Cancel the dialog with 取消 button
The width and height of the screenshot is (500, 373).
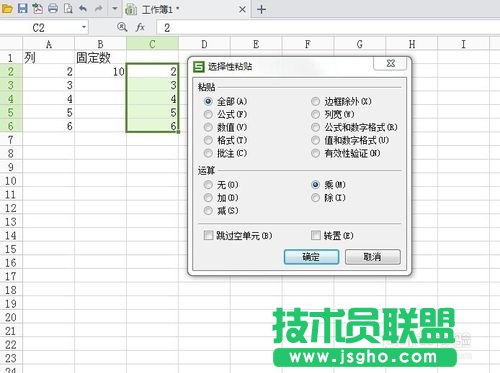click(373, 257)
